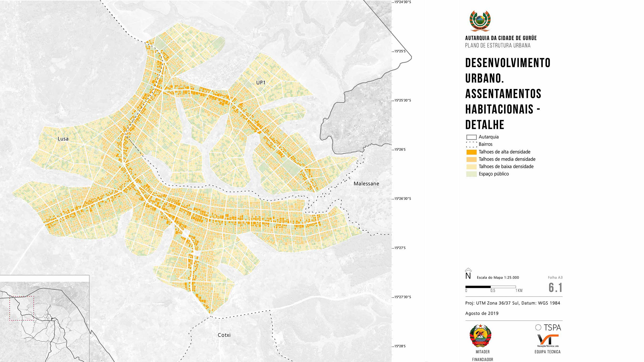
Task: Click the 'Talhoes de media densidade' legend label
Action: click(x=507, y=159)
